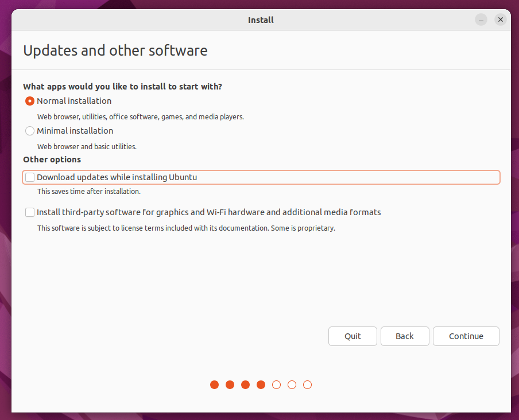The image size is (519, 420).
Task: Click the Updates and other software heading
Action: (x=115, y=50)
